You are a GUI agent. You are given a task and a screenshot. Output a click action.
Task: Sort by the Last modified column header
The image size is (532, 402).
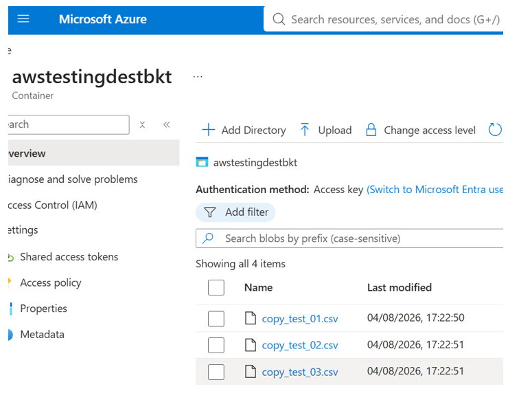click(x=400, y=287)
